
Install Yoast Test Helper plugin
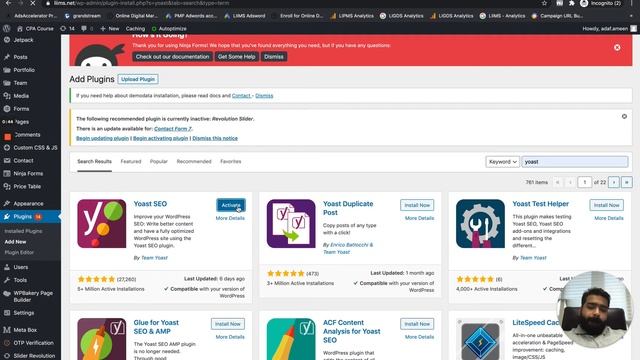click(606, 205)
